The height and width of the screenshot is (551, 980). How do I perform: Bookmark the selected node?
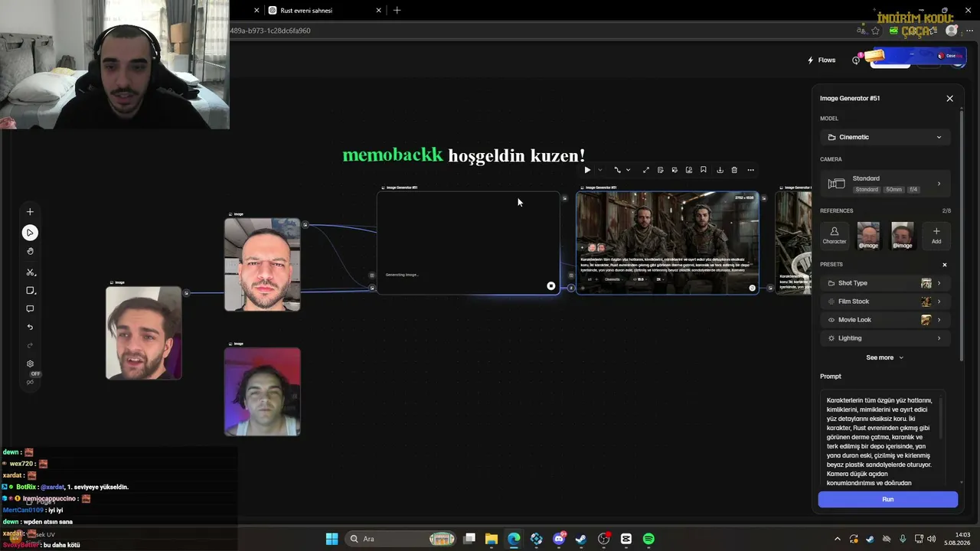(704, 170)
